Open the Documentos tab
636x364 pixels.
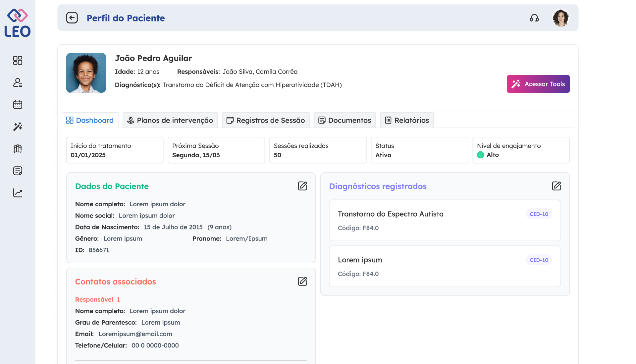(345, 120)
